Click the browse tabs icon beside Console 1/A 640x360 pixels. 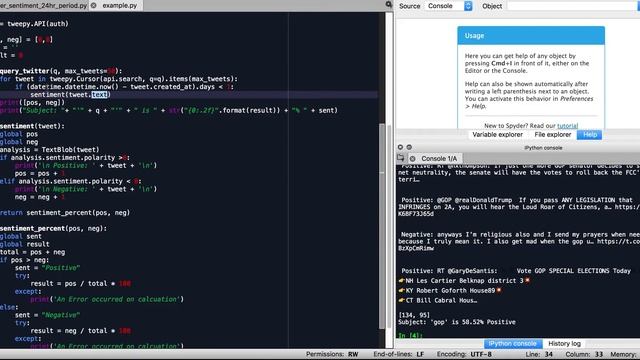coord(400,158)
